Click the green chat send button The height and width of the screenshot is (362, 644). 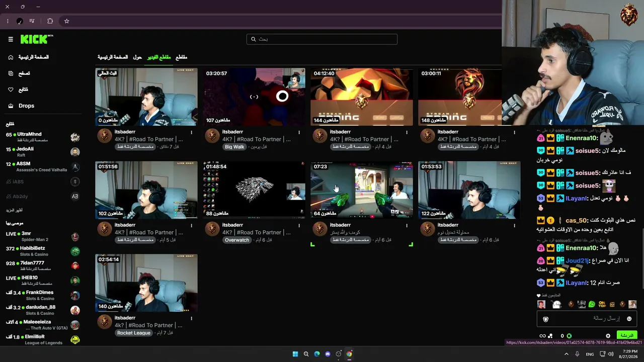(627, 335)
